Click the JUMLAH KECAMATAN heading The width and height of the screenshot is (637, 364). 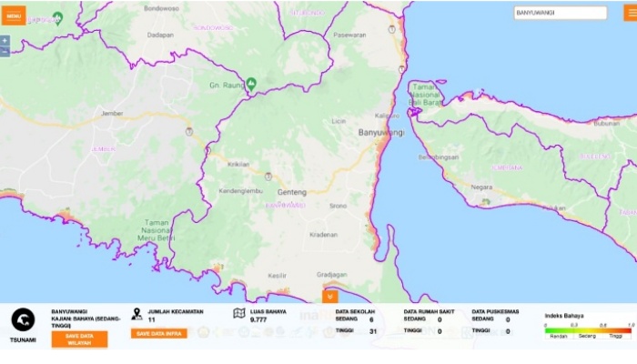176,311
